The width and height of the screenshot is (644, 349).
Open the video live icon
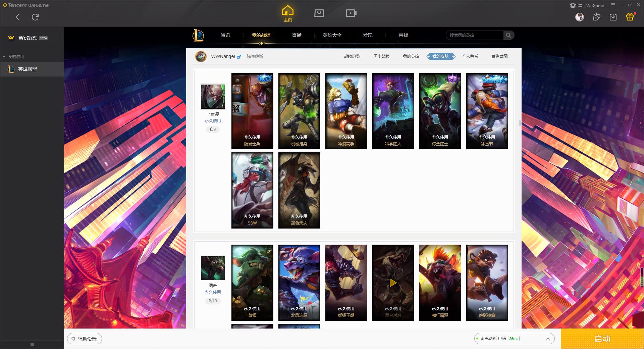[x=351, y=13]
